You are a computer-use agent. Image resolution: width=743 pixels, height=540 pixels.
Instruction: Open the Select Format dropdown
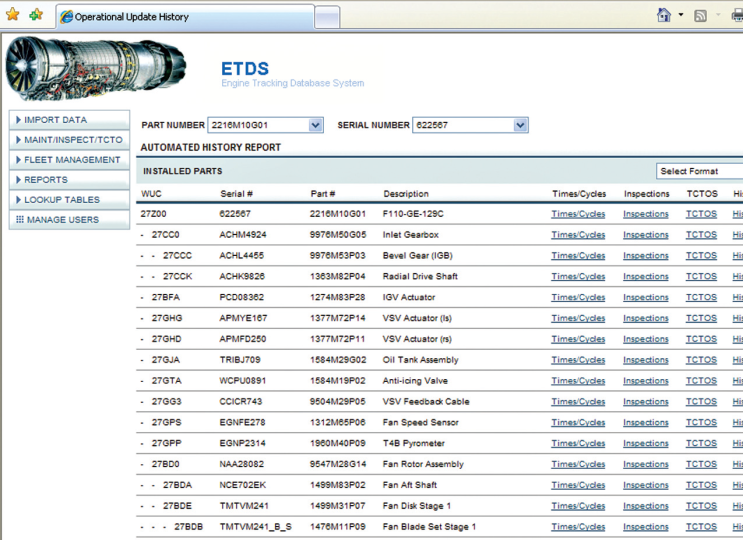click(699, 171)
